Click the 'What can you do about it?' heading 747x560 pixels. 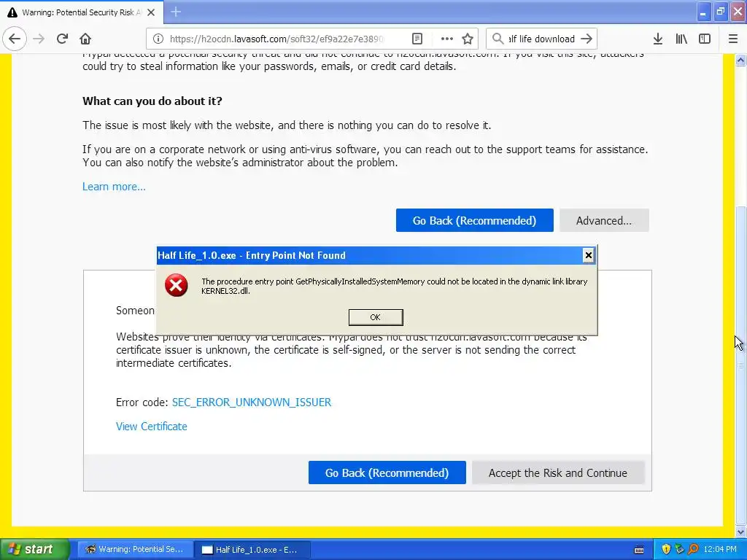click(x=152, y=101)
